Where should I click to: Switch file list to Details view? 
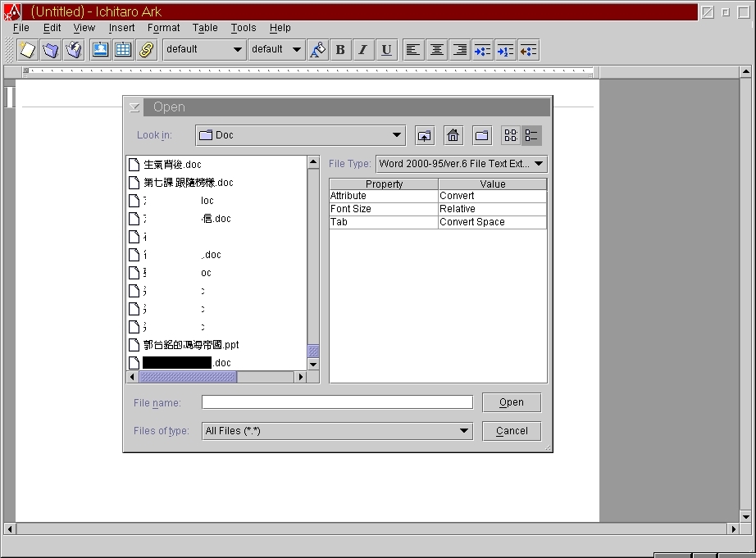tap(531, 135)
